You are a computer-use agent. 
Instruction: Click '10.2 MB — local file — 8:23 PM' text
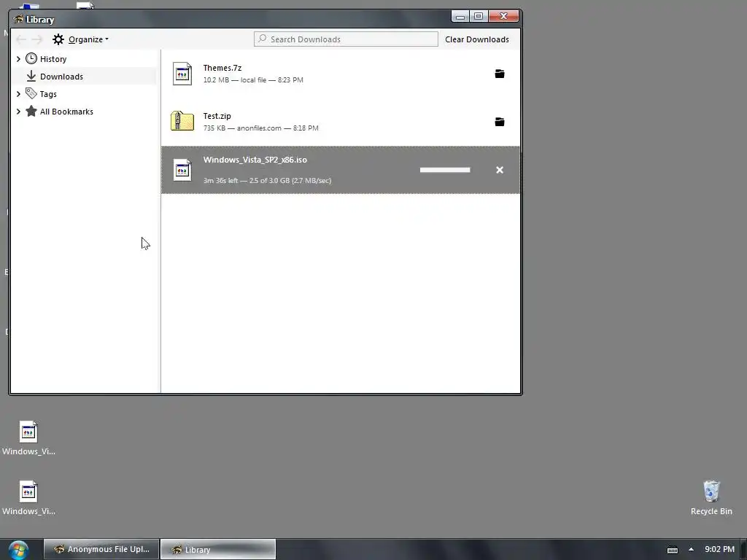coord(253,80)
